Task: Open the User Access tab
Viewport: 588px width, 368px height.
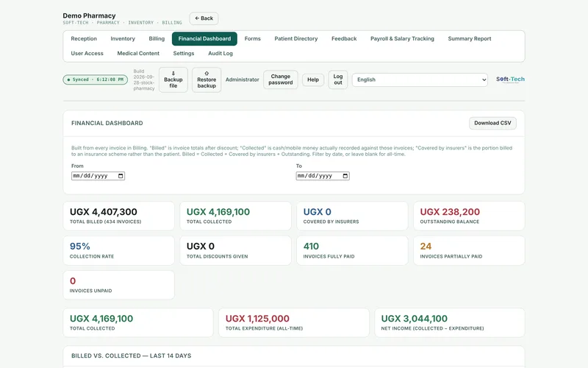Action: 87,53
